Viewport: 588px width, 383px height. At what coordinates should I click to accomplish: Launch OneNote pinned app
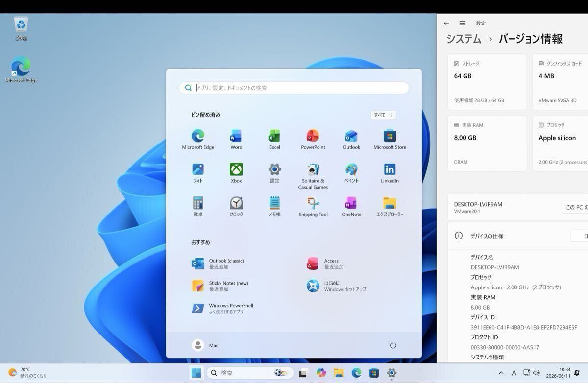351,207
